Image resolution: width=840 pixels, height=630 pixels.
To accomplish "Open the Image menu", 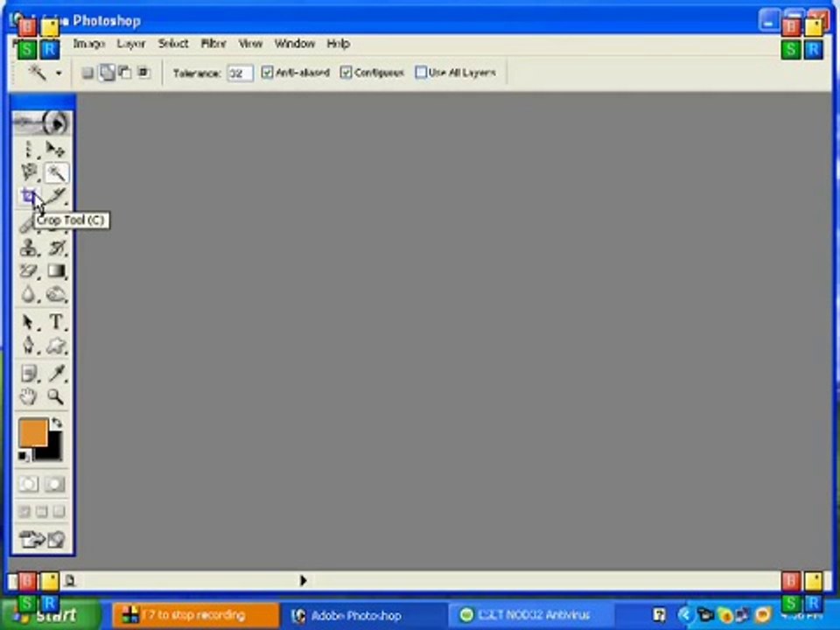I will point(89,44).
